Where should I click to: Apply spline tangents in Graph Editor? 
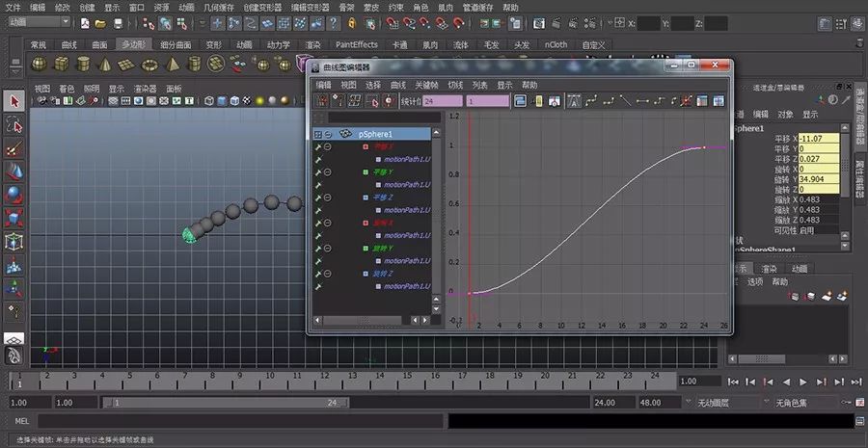(592, 100)
